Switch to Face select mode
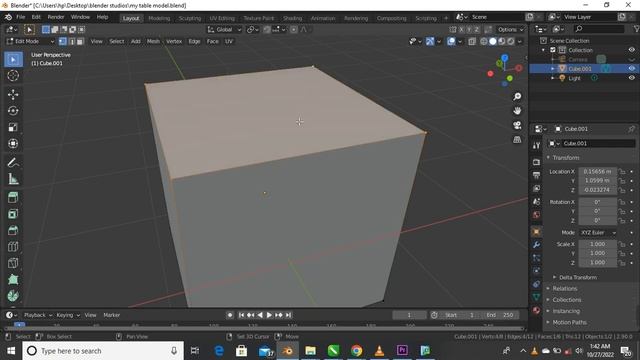This screenshot has width=640, height=360. coord(80,41)
